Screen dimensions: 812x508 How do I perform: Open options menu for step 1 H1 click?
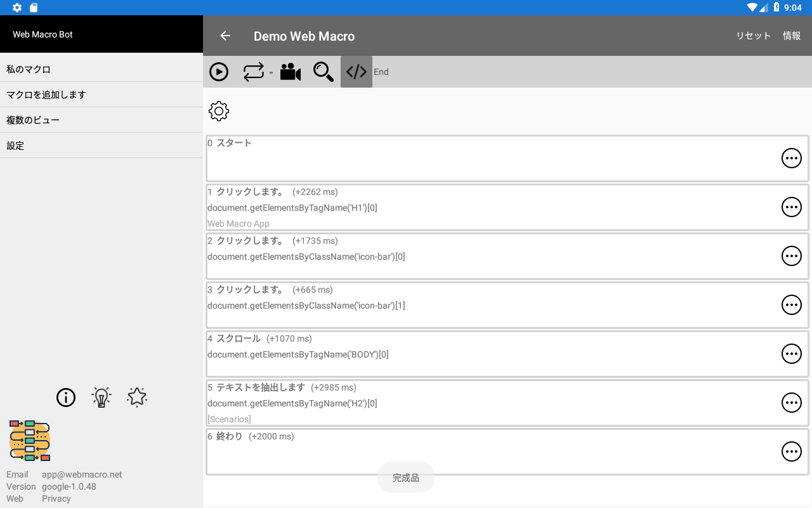792,207
